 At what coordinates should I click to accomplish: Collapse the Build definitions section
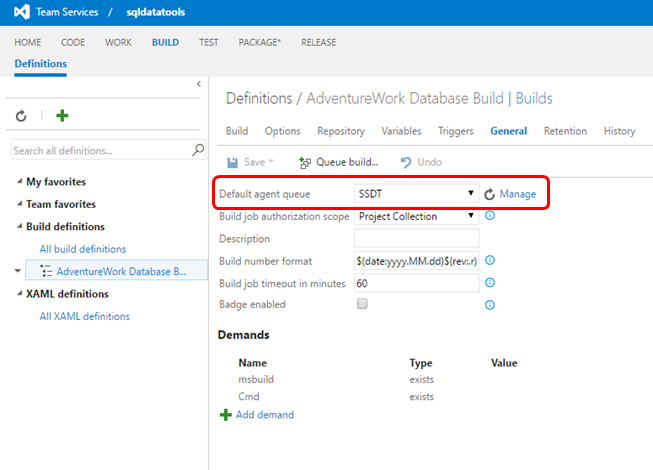click(x=19, y=226)
